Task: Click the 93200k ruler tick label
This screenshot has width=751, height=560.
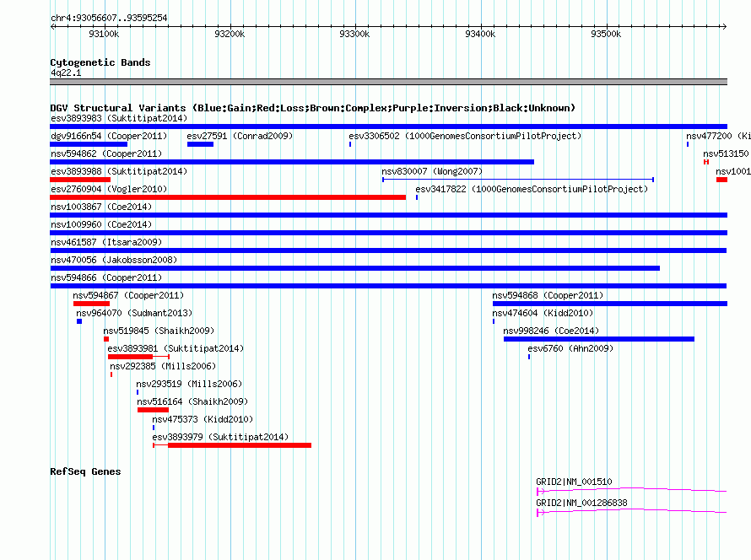Action: pyautogui.click(x=230, y=34)
